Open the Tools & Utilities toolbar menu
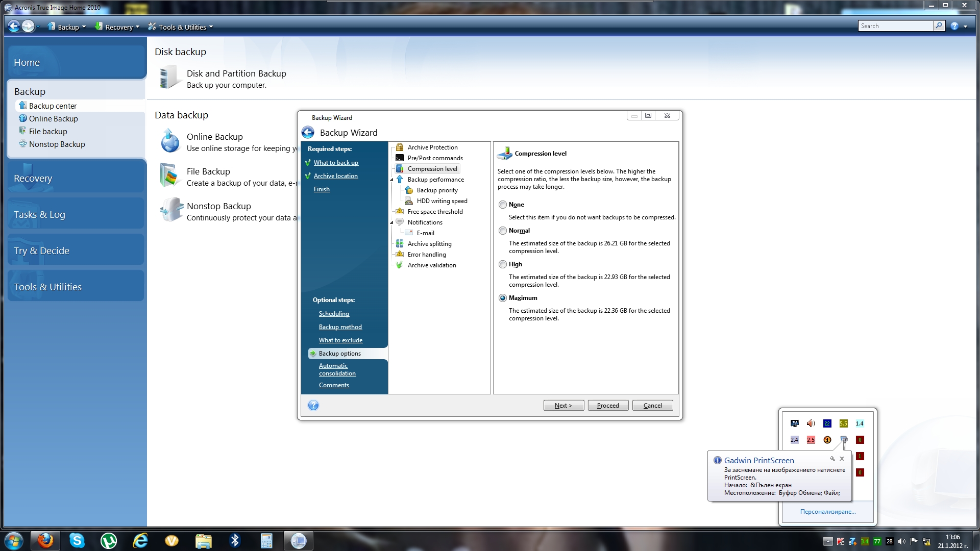980x551 pixels. 180,27
